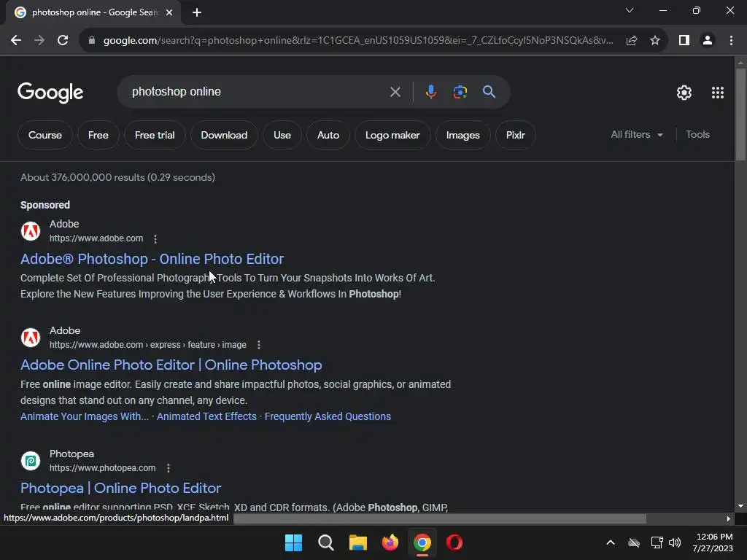Open taskbar Search

coord(326,542)
